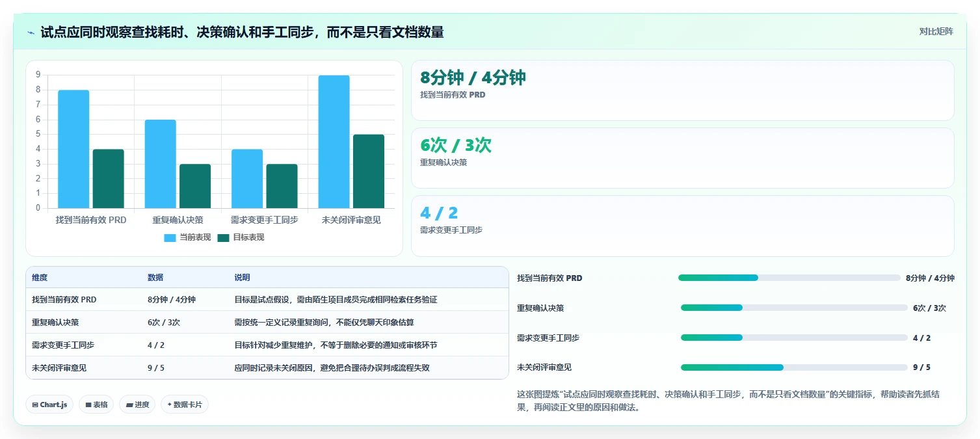Click the green bar for 需求变更手工同步
980x439 pixels.
[282, 186]
